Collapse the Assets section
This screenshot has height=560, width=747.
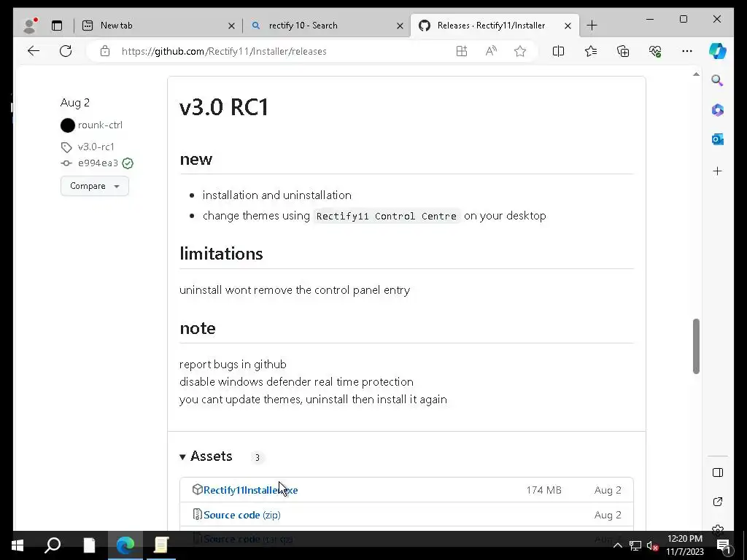pyautogui.click(x=206, y=456)
